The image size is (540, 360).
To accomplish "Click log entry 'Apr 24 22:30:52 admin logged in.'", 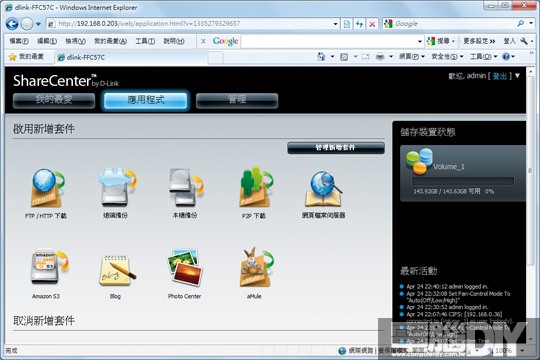I will tap(447, 307).
